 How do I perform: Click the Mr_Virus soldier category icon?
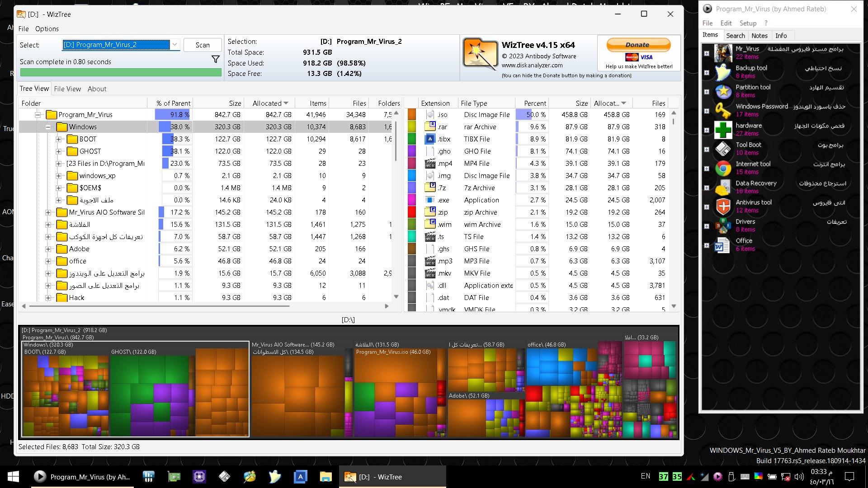[723, 53]
